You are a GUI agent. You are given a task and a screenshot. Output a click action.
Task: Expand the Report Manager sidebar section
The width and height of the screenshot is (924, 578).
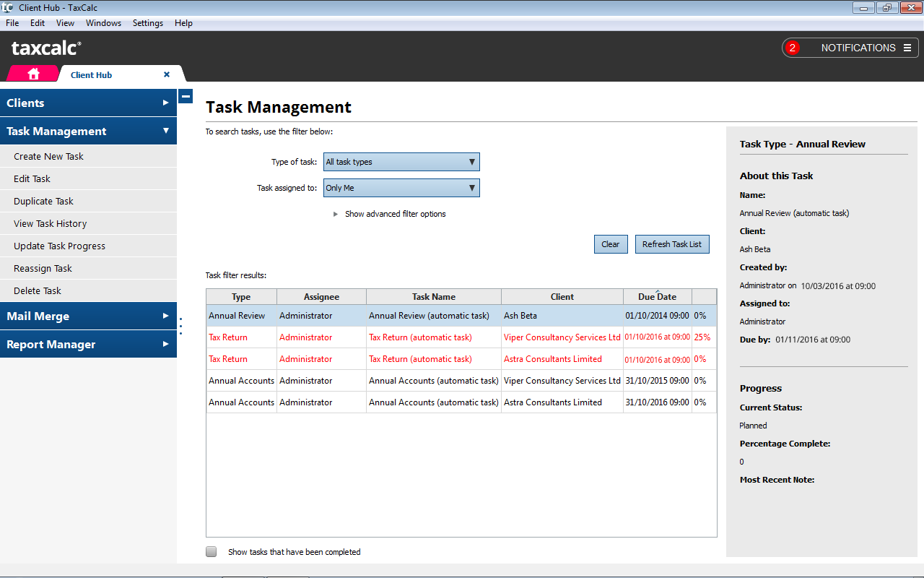tap(88, 344)
